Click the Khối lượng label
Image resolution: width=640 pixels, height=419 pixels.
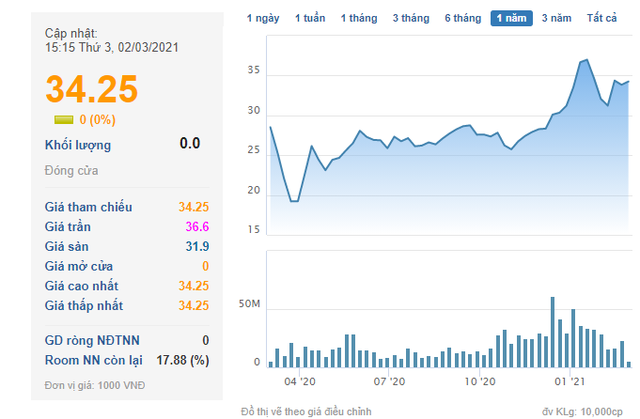click(x=78, y=145)
